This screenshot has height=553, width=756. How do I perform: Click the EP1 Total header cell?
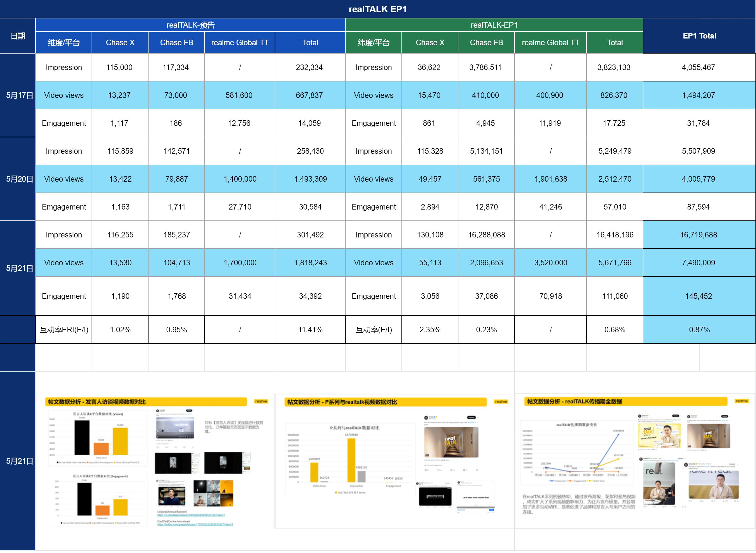(x=699, y=36)
